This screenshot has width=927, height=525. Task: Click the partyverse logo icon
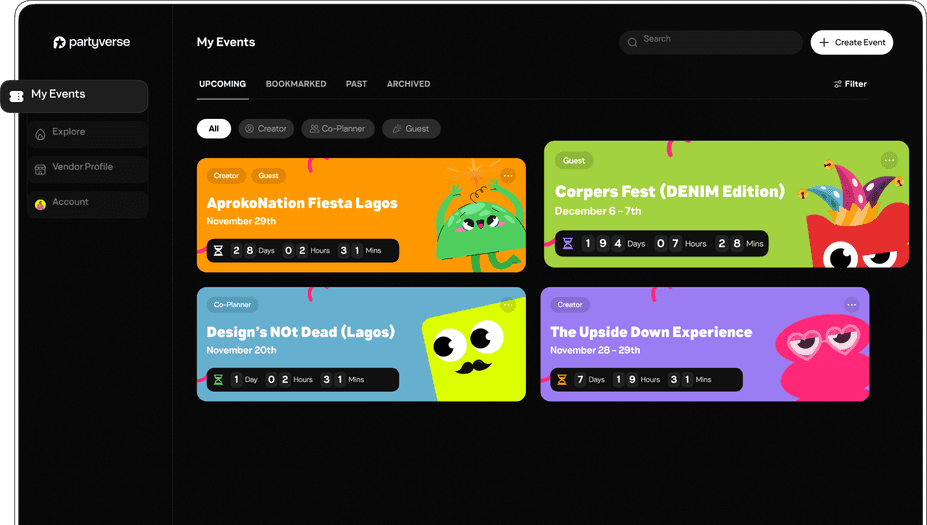coord(59,43)
